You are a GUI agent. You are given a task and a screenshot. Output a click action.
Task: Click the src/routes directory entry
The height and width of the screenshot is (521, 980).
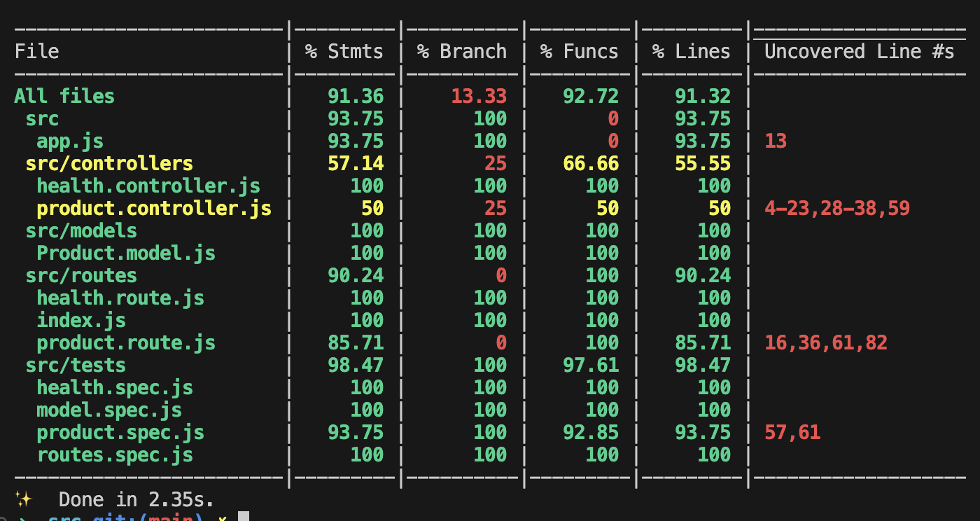(x=81, y=275)
